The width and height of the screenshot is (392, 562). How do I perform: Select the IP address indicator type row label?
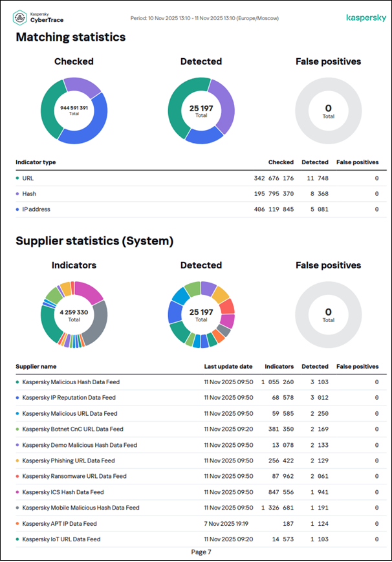(36, 210)
